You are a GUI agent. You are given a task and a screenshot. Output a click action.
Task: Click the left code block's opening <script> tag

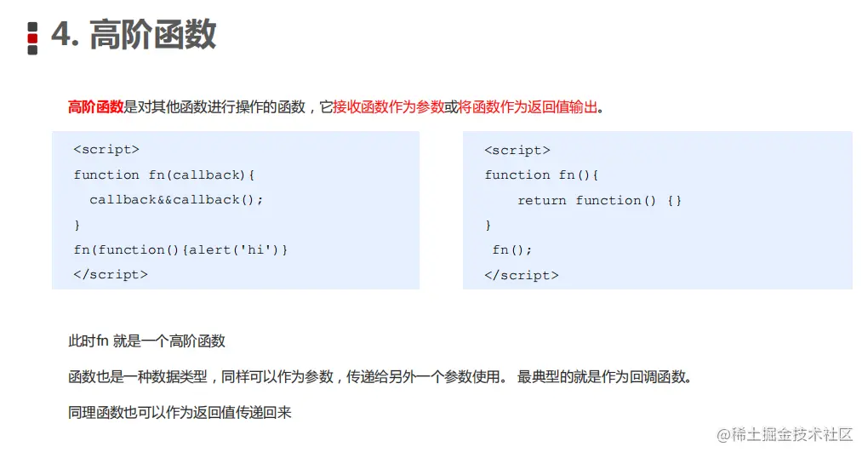coord(106,150)
